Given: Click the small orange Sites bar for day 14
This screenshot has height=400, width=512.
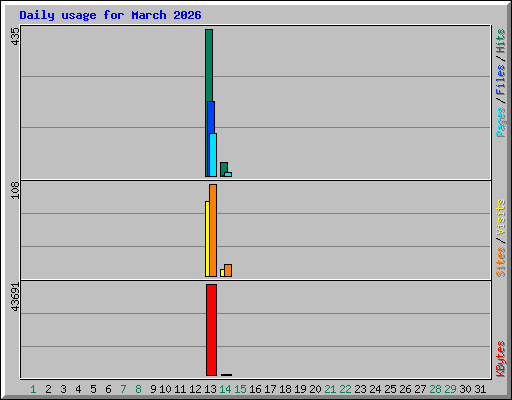Looking at the screenshot, I should point(228,270).
